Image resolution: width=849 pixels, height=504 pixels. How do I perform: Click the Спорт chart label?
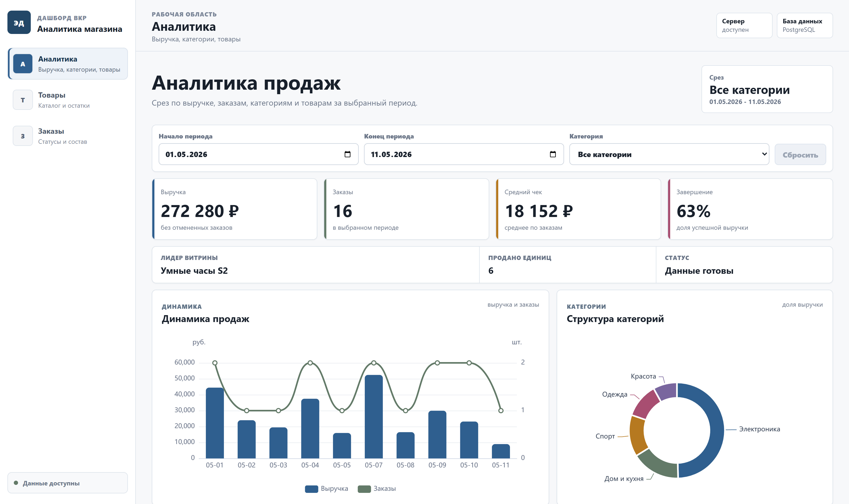[605, 436]
